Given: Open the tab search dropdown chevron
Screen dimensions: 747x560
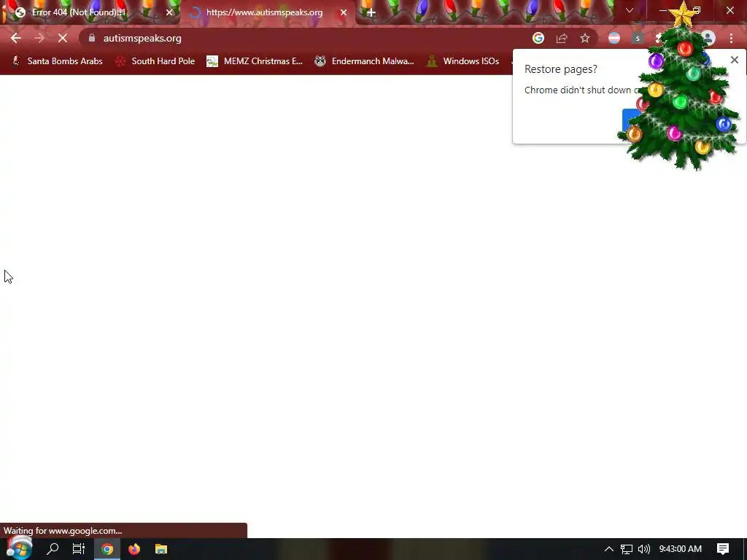Looking at the screenshot, I should (630, 10).
